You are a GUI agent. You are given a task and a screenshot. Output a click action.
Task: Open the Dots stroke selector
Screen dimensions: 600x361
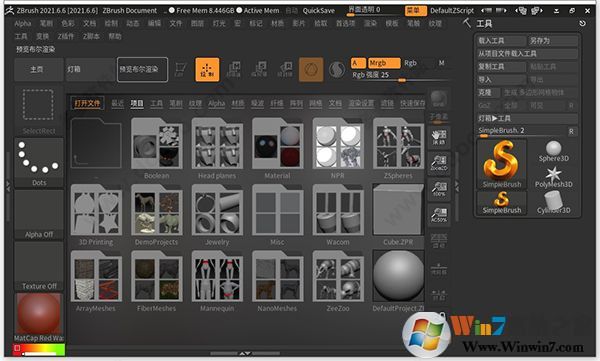[x=39, y=162]
